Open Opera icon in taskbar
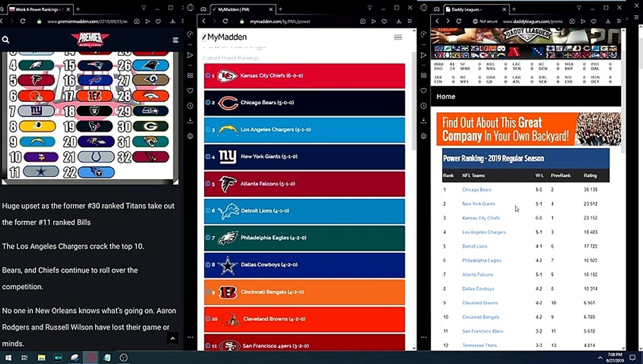Screen dimensions: 643x364 coord(91,357)
